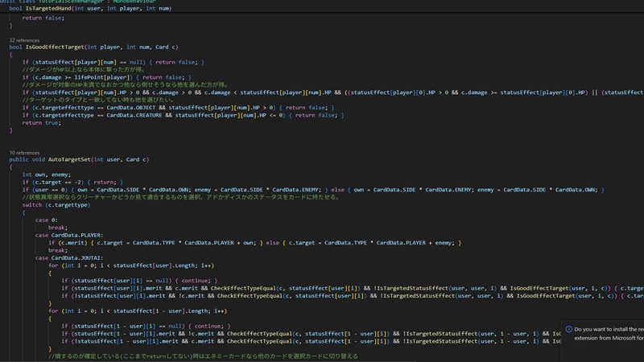
Task: Click comment "//ダメージがHP以上なら本体に撃った方が得。"
Action: (x=85, y=70)
